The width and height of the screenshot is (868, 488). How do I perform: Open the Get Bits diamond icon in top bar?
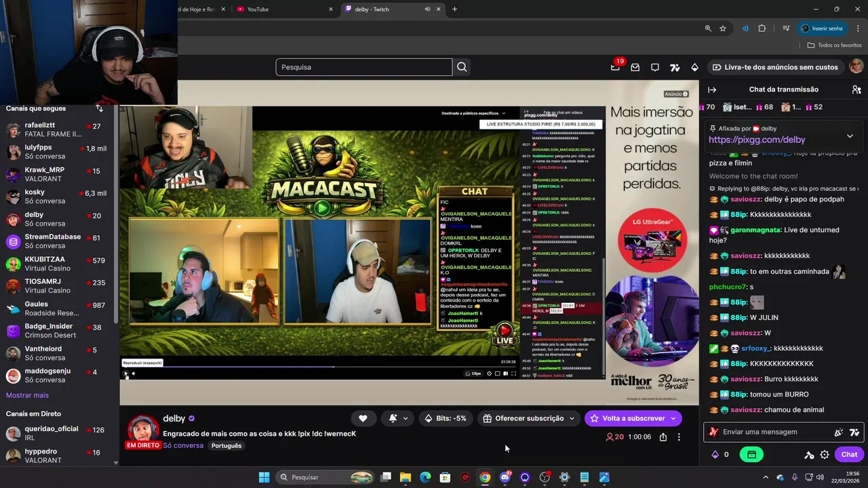click(694, 67)
